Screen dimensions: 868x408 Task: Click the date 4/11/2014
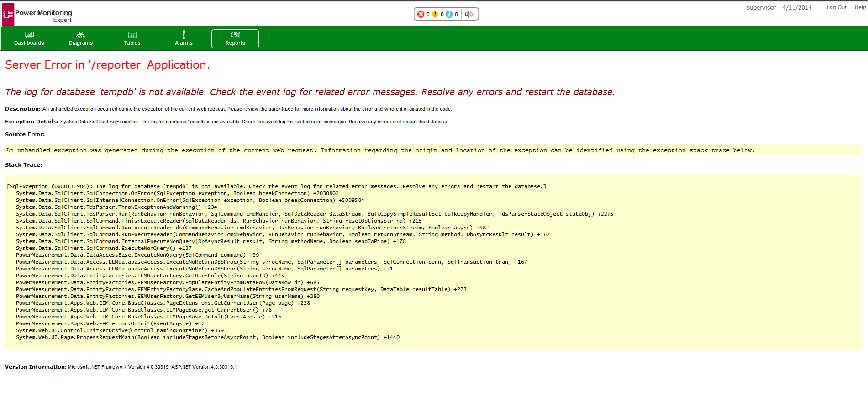pyautogui.click(x=797, y=8)
